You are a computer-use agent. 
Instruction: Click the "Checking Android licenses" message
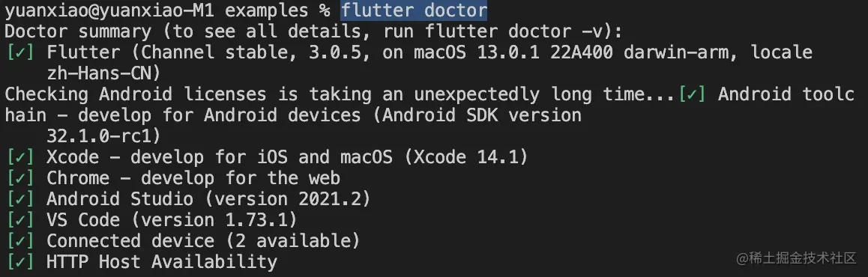click(x=136, y=94)
